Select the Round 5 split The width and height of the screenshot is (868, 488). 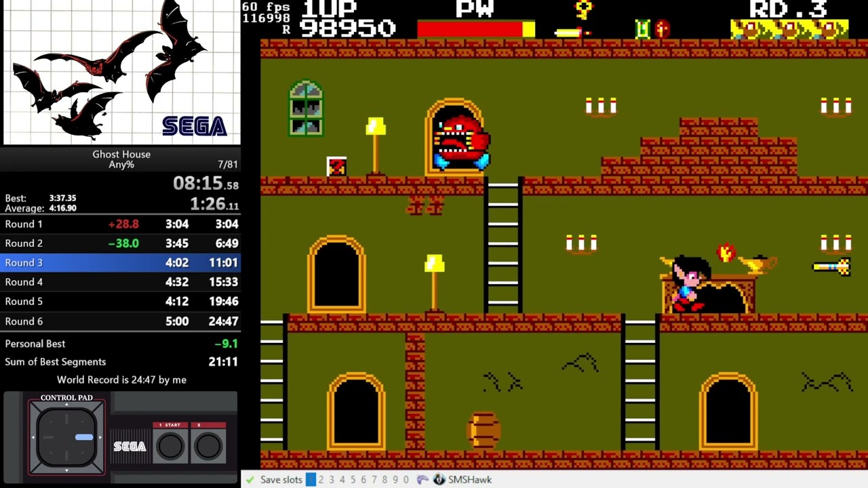(x=121, y=302)
